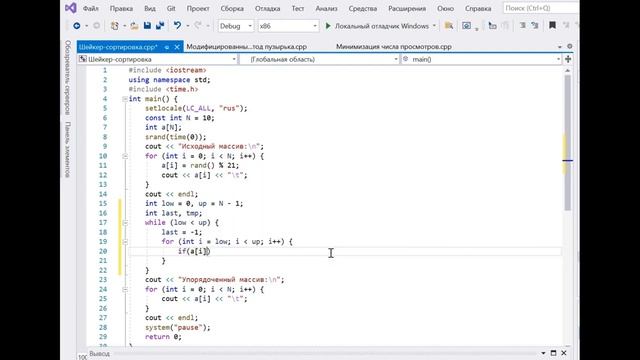Viewport: 640px width, 360px height.
Task: Open the Сборка menu
Action: [232, 8]
